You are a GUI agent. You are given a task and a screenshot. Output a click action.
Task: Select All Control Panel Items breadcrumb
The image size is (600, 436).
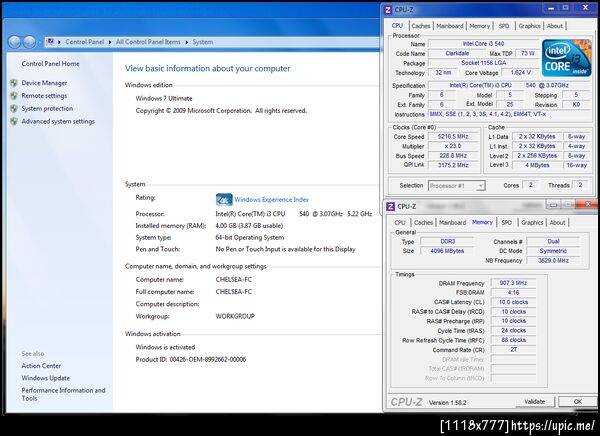point(148,42)
